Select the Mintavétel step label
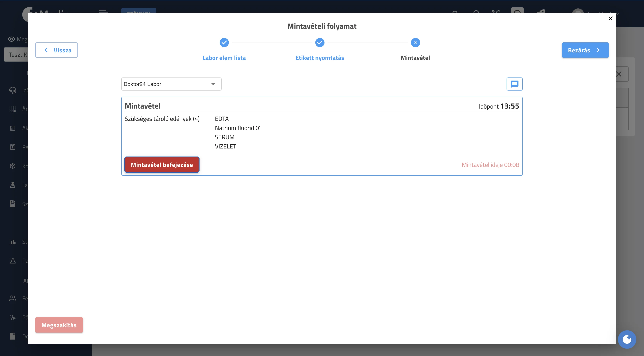The width and height of the screenshot is (644, 356). coord(415,58)
